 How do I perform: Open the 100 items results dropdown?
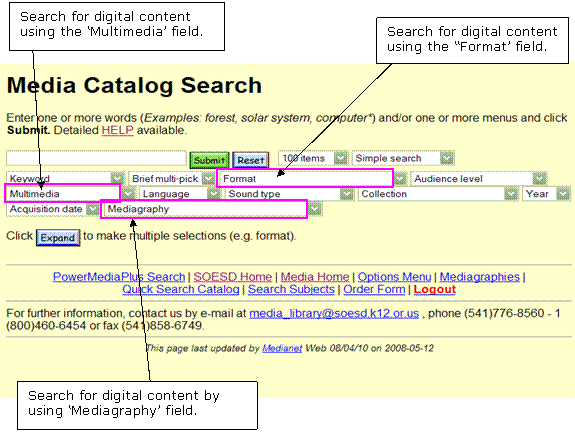pyautogui.click(x=313, y=158)
